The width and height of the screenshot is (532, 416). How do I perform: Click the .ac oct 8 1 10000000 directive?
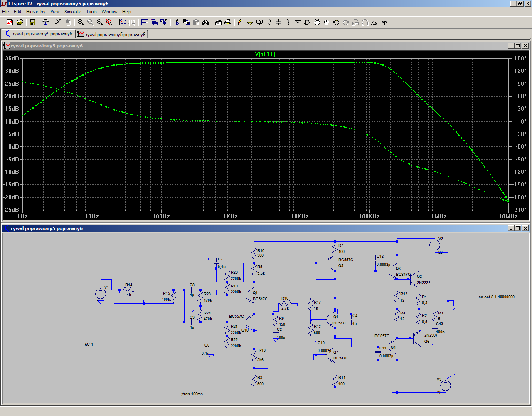coord(496,297)
